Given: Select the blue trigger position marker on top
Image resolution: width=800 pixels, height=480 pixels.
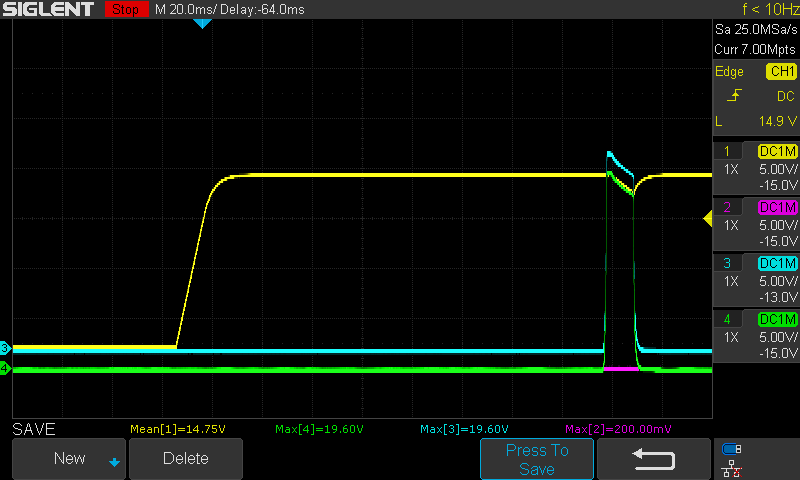Looking at the screenshot, I should 203,23.
